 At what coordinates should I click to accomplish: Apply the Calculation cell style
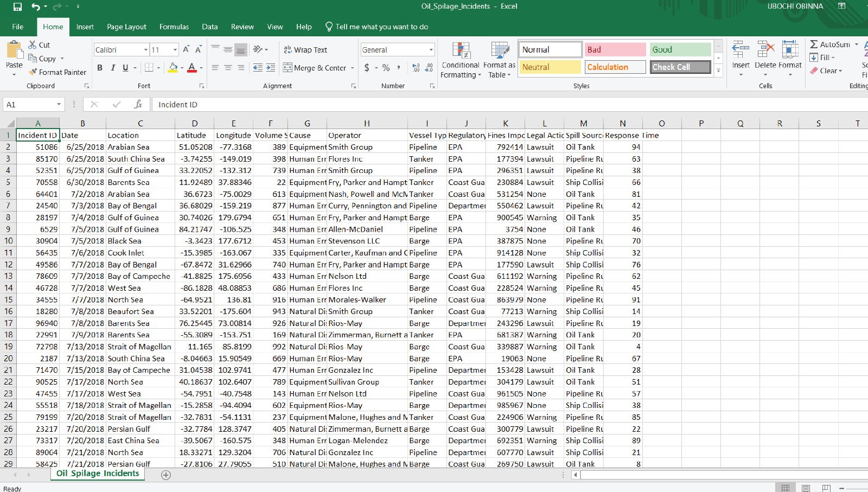pos(615,67)
